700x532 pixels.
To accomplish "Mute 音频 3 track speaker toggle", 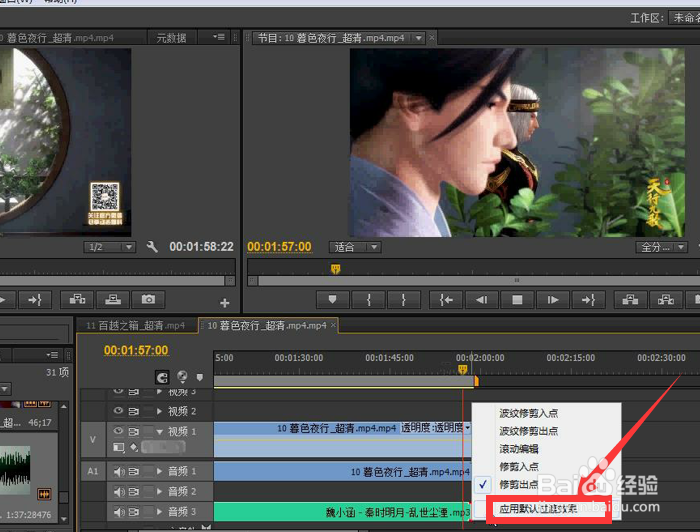I will coord(119,512).
